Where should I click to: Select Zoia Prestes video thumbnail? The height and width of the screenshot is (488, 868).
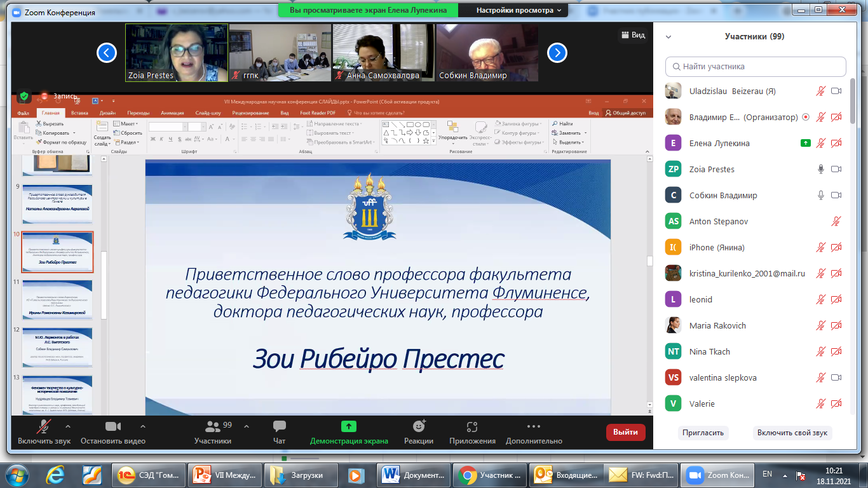tap(177, 53)
